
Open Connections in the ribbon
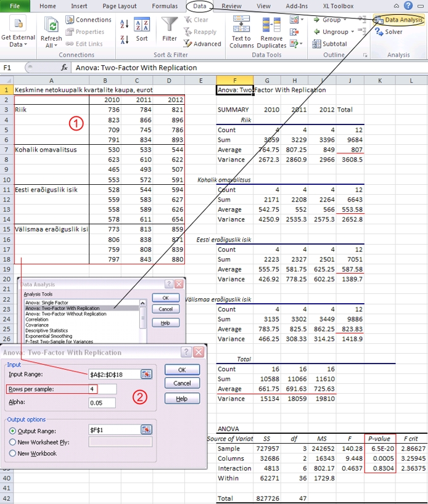(x=88, y=20)
